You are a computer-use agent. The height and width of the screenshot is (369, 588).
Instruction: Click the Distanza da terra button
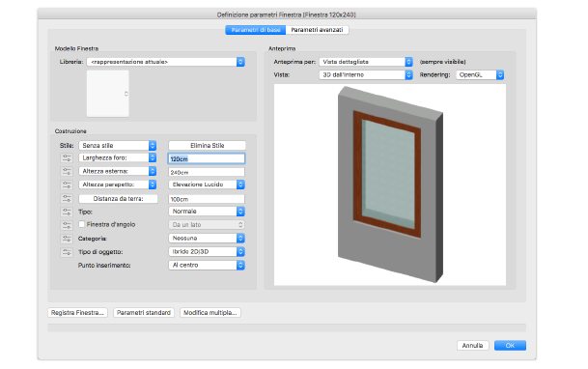[118, 199]
